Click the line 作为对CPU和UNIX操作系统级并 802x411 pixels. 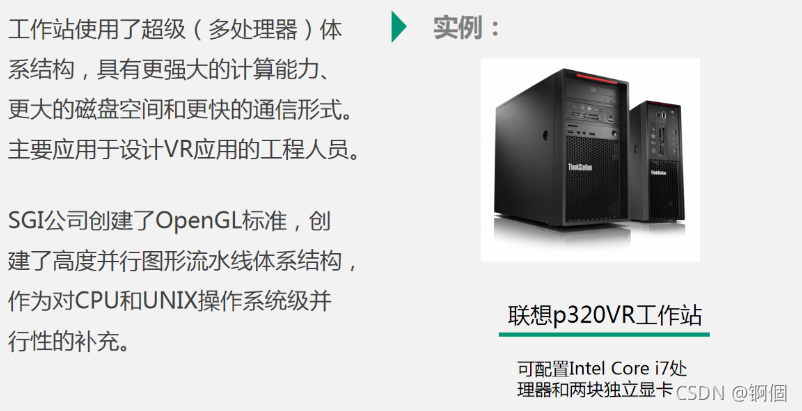(169, 301)
